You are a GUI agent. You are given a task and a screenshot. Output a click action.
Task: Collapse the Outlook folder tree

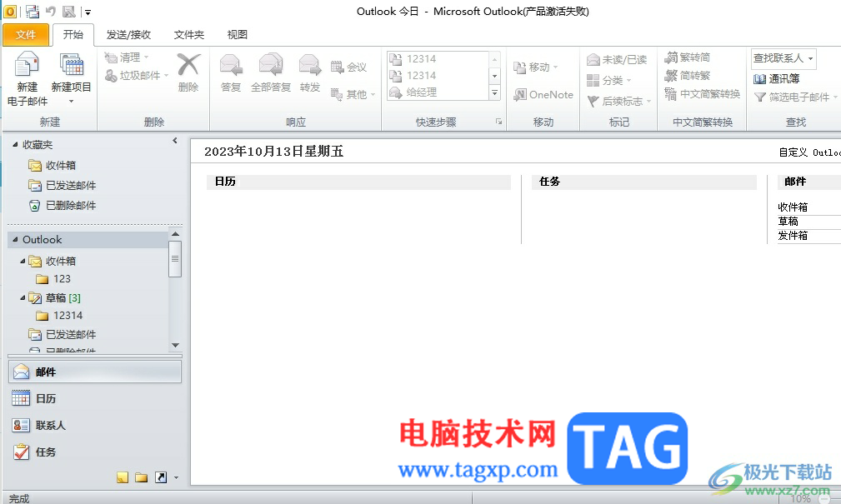[x=15, y=240]
